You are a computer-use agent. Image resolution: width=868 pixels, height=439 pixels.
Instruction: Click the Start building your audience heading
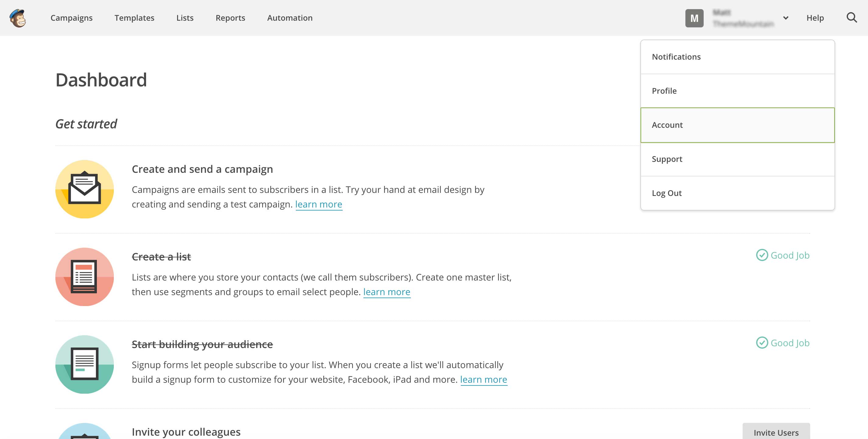coord(202,344)
